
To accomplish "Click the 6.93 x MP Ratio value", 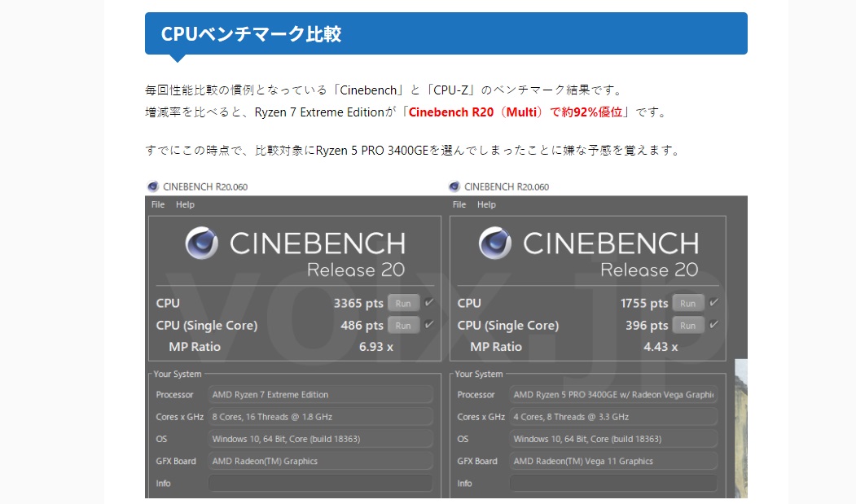I will (376, 347).
